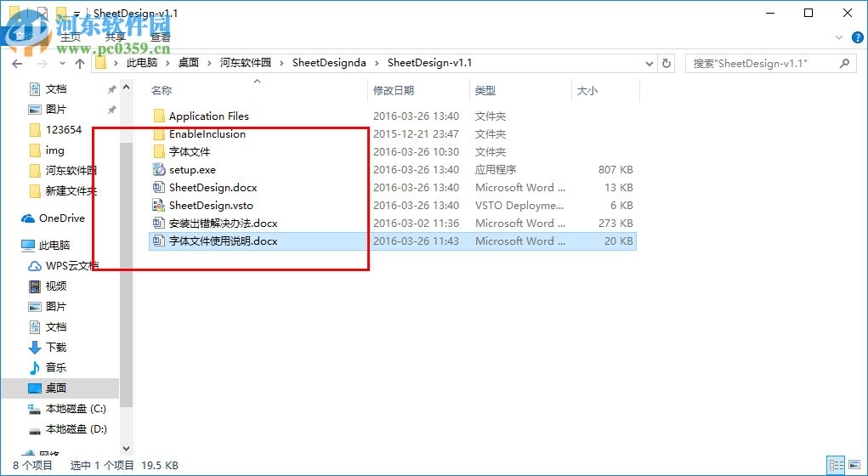
Task: Maximize the explorer window
Action: click(x=808, y=14)
